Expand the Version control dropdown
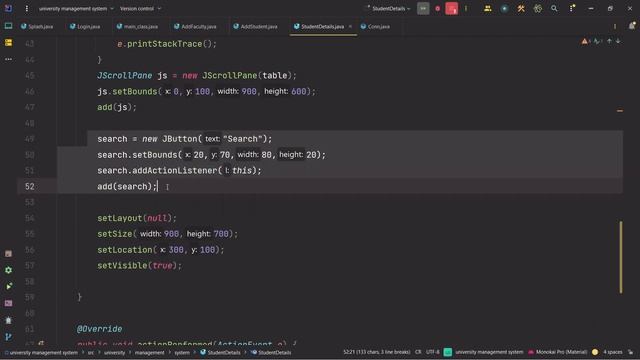This screenshot has width=640, height=360. (140, 9)
